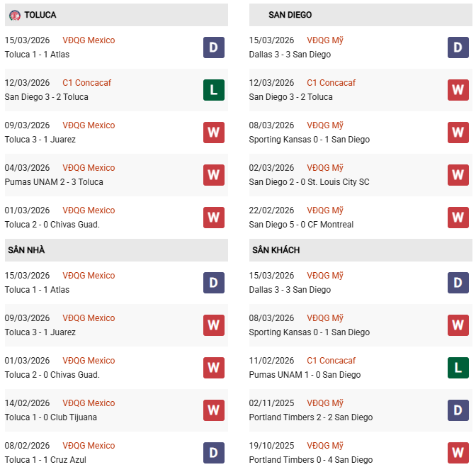
Task: Click the Sporting Kansas 0 - 1 San Diego result in the top San Diego list
Action: click(310, 140)
